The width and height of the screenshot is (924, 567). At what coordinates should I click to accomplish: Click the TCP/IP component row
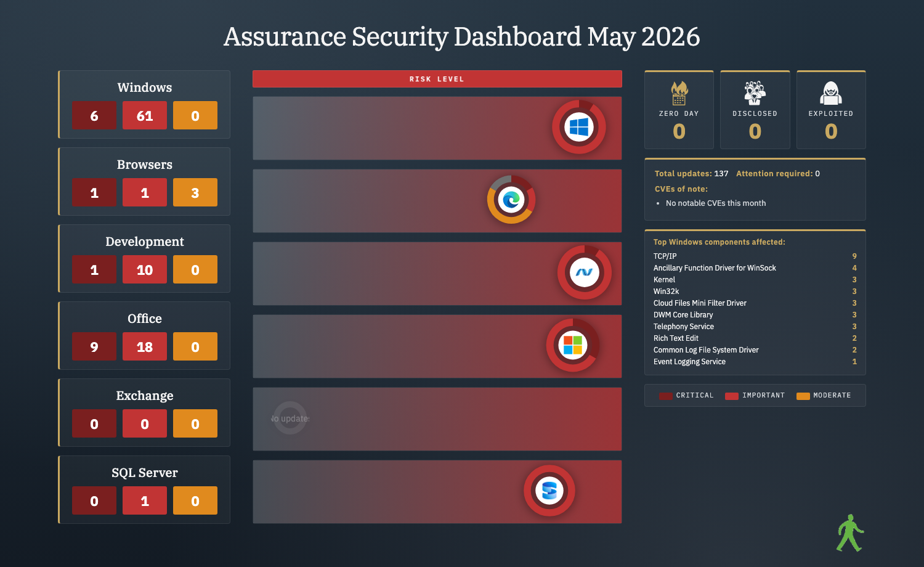[x=755, y=256]
